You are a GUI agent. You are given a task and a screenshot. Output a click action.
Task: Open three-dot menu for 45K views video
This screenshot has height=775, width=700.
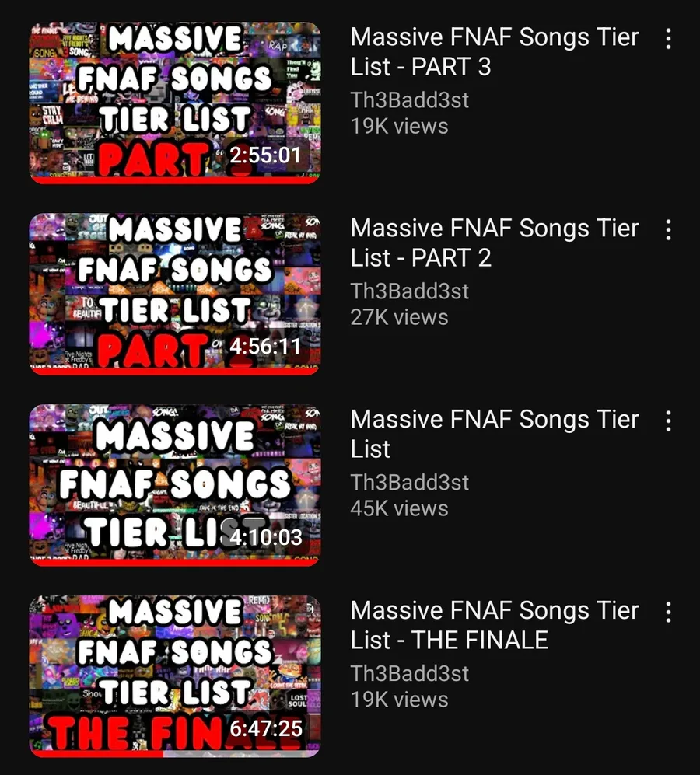point(668,421)
